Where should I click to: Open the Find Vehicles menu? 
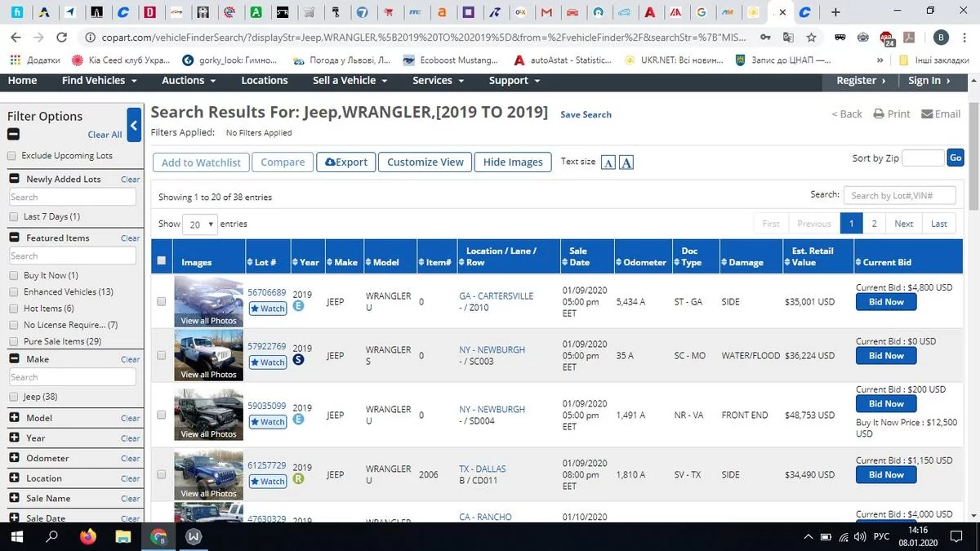(x=99, y=81)
